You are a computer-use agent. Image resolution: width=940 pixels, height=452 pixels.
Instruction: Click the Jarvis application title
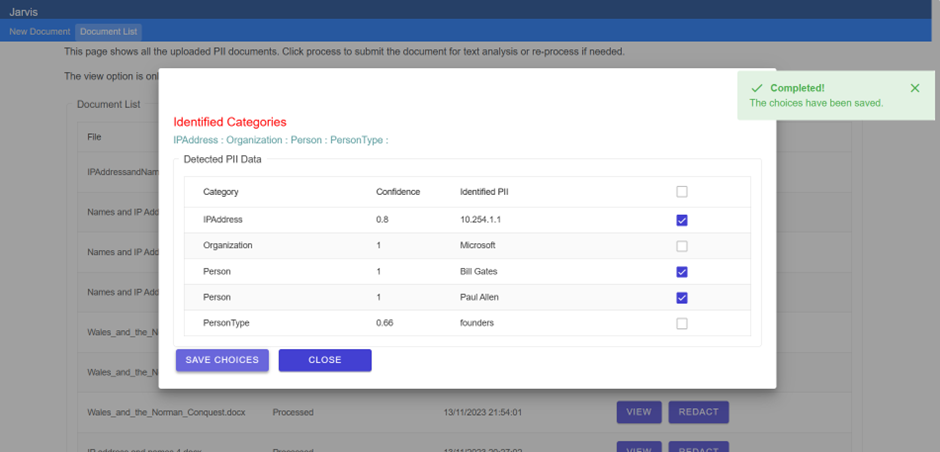pos(23,11)
